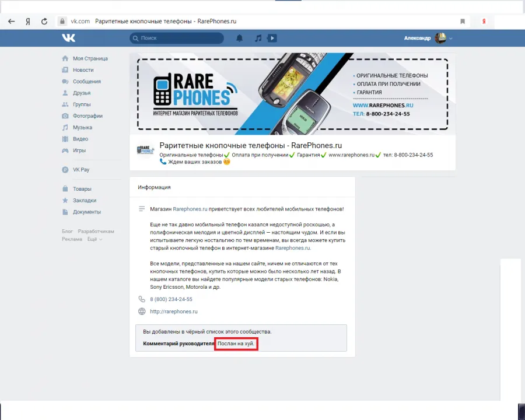This screenshot has height=420, width=525.
Task: Click the video play icon in VK header
Action: (x=272, y=38)
